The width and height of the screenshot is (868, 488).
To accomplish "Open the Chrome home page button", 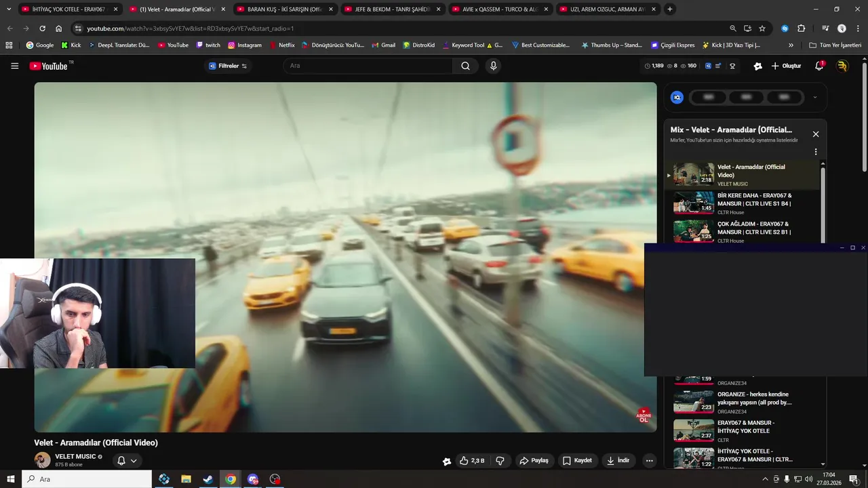I will tap(58, 28).
